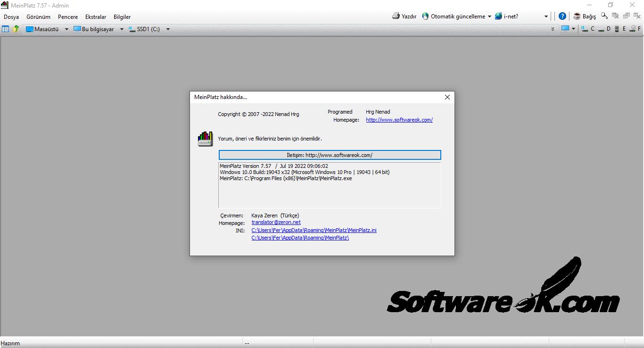644x348 pixels.
Task: Click the MeinPlatz icon in the title bar
Action: pos(4,5)
